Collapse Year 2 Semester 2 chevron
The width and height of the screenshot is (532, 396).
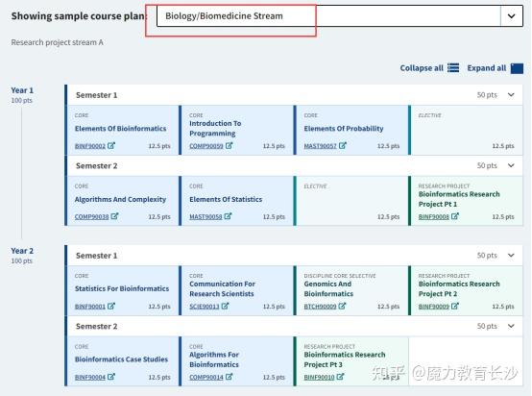click(x=511, y=326)
